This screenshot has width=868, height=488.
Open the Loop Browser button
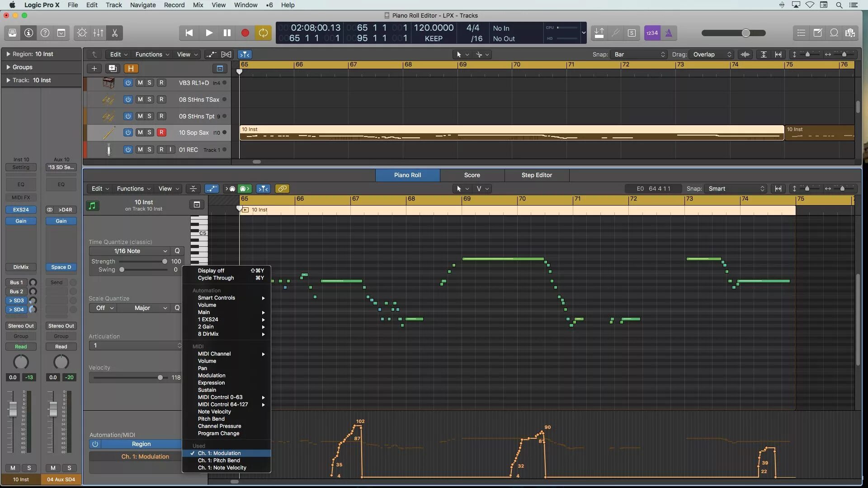(x=834, y=33)
